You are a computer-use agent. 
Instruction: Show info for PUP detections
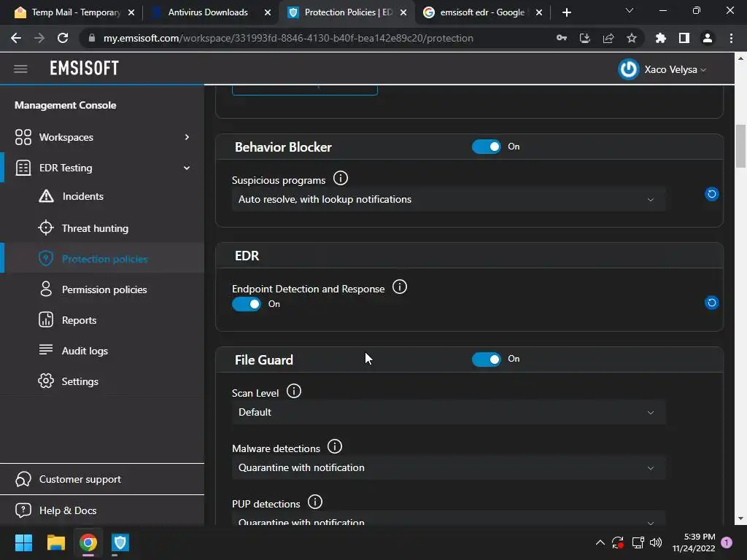tap(315, 502)
